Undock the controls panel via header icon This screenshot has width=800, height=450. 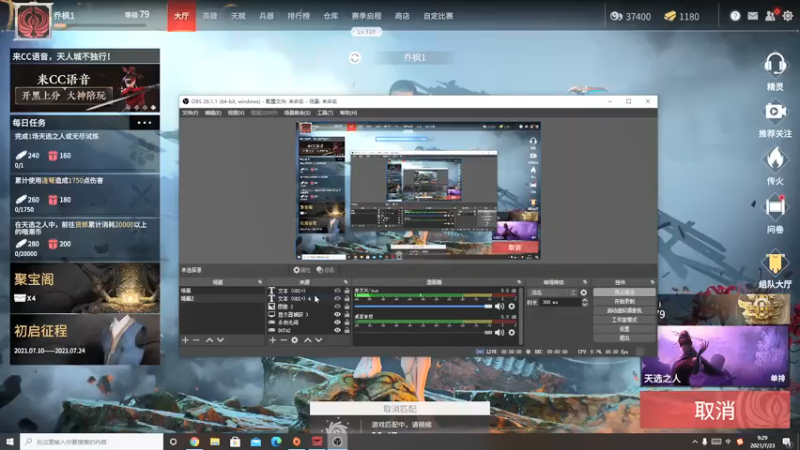652,282
